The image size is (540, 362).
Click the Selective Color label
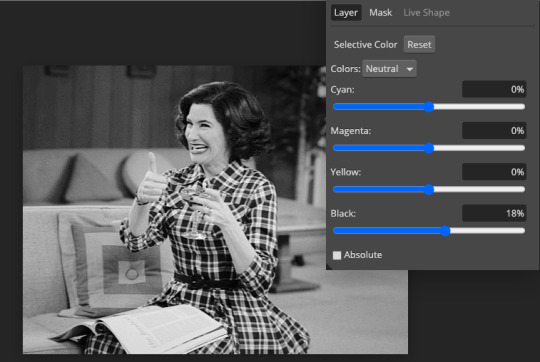click(365, 44)
